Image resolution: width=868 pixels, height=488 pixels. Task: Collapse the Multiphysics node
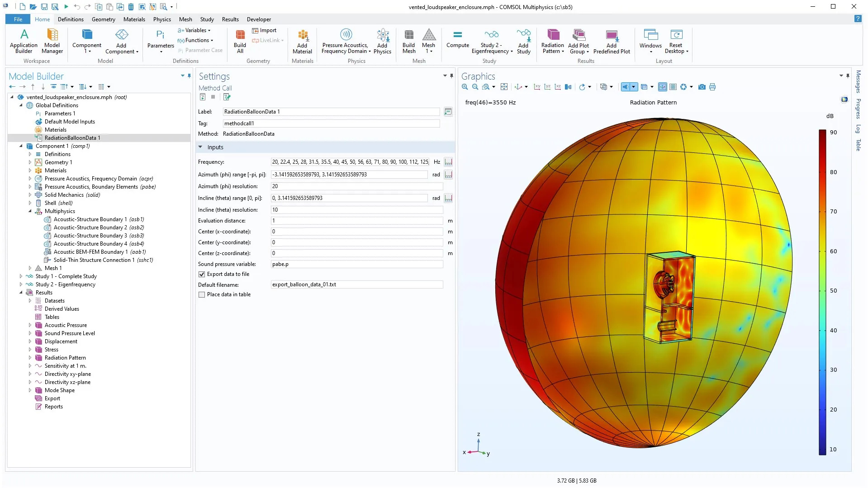point(30,211)
